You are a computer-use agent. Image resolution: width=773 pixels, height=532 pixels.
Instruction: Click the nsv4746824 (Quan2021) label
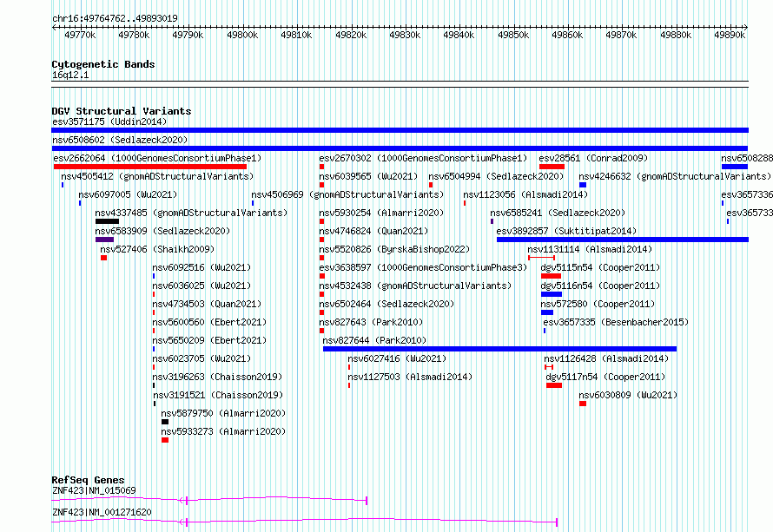tap(373, 231)
